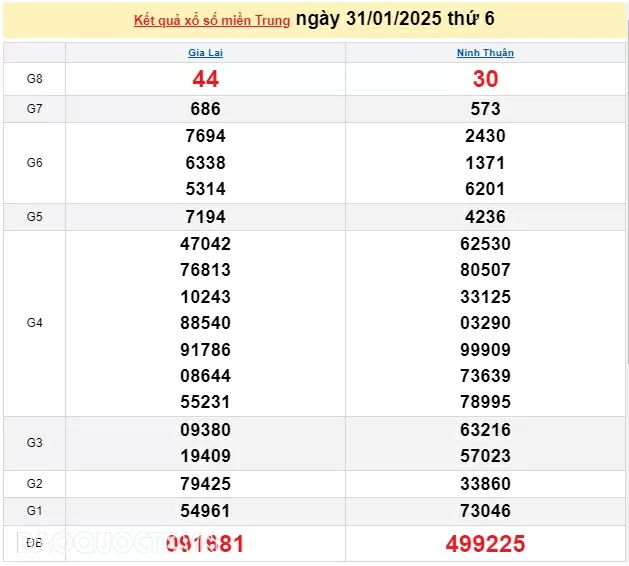Open the Ninh Thuận province link

(485, 53)
